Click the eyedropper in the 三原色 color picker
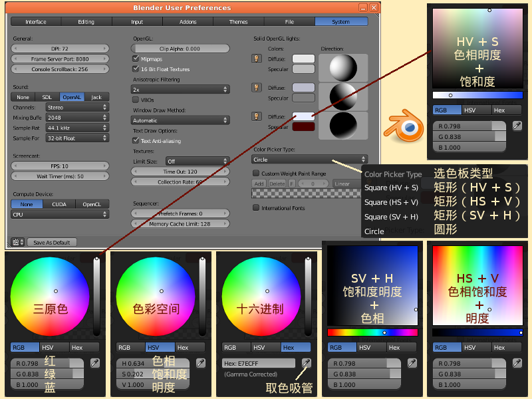532x399 pixels. click(x=95, y=363)
